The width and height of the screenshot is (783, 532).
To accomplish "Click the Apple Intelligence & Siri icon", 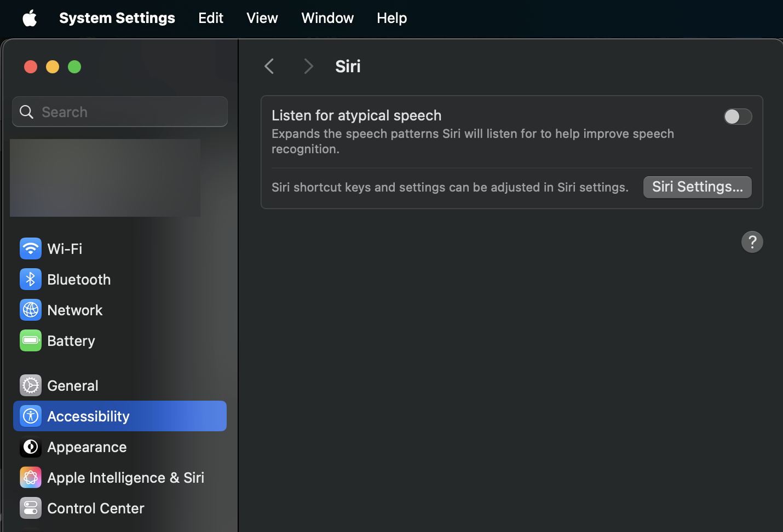I will tap(31, 477).
